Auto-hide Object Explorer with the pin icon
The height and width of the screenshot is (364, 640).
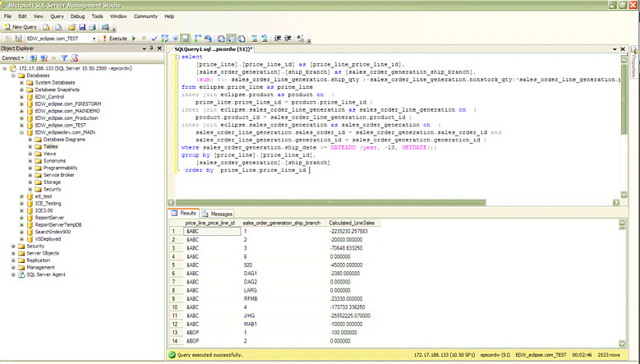tap(151, 48)
